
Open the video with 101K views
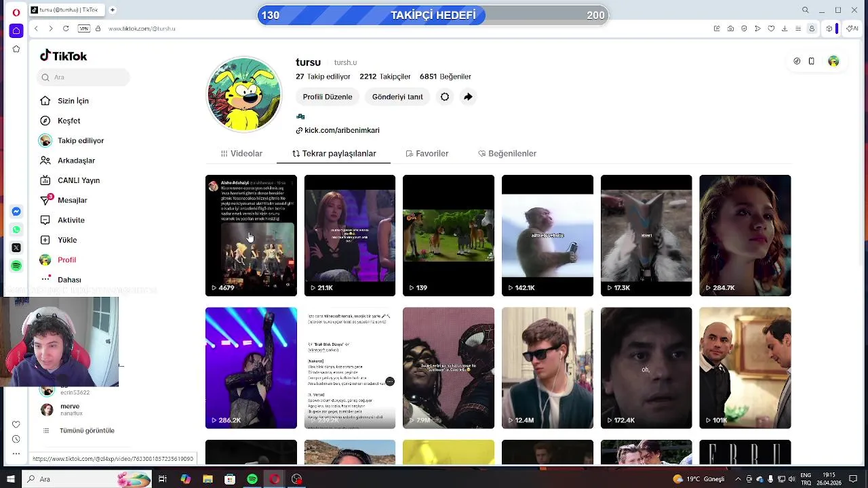point(745,368)
